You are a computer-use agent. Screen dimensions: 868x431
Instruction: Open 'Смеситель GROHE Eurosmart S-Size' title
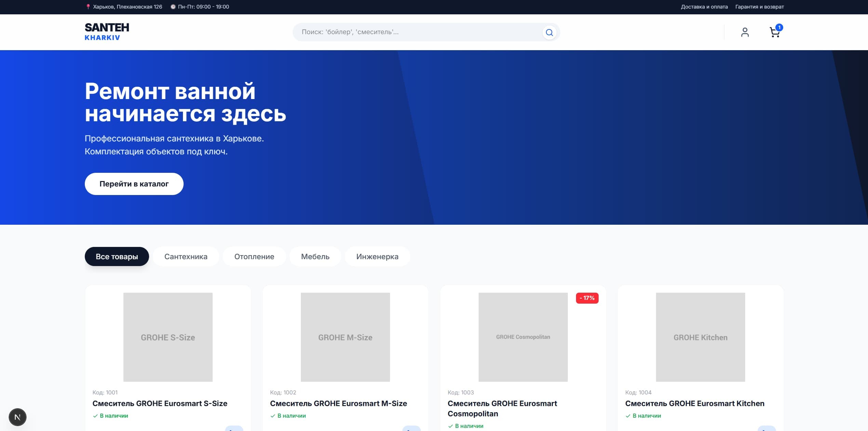point(160,403)
